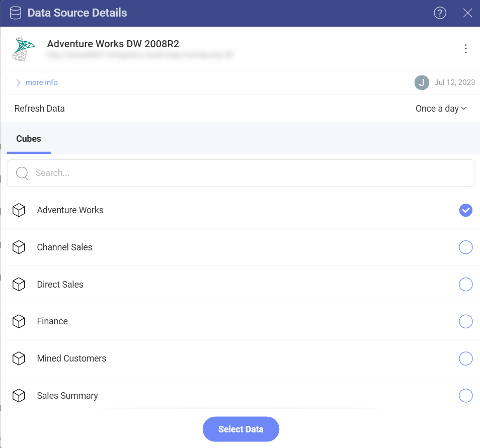Click the cube icon for Direct Sales
The width and height of the screenshot is (480, 448).
pyautogui.click(x=19, y=284)
